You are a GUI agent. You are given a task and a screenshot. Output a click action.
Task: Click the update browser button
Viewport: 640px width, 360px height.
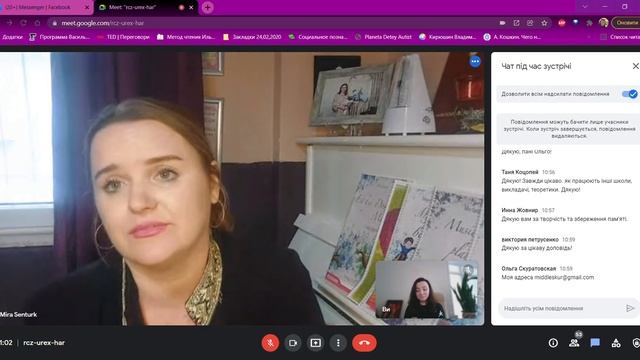click(x=626, y=23)
